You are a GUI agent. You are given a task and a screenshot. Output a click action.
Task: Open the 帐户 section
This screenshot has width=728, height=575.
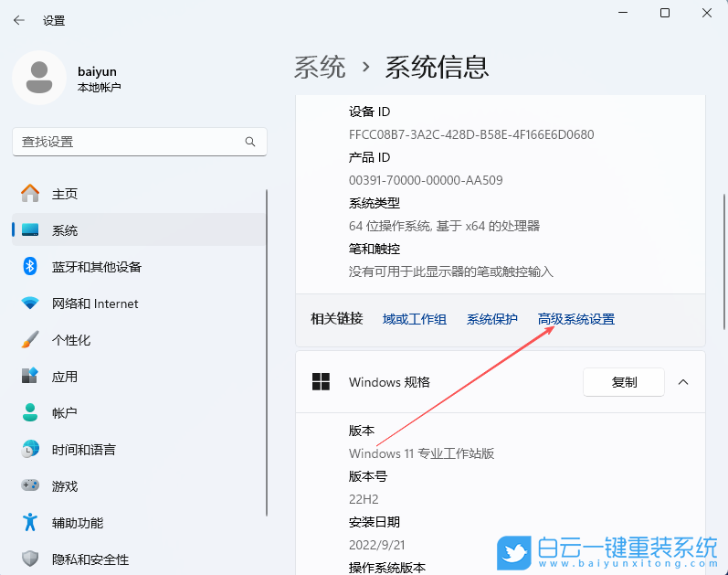[x=139, y=412]
